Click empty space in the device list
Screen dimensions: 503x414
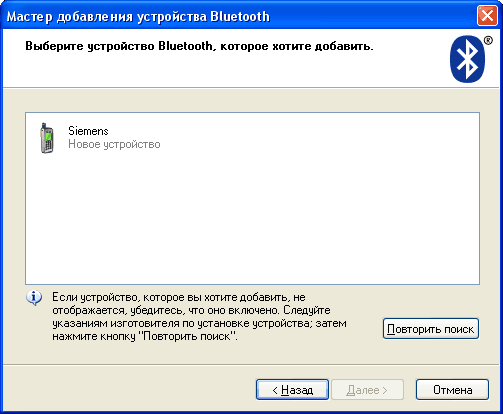252,217
